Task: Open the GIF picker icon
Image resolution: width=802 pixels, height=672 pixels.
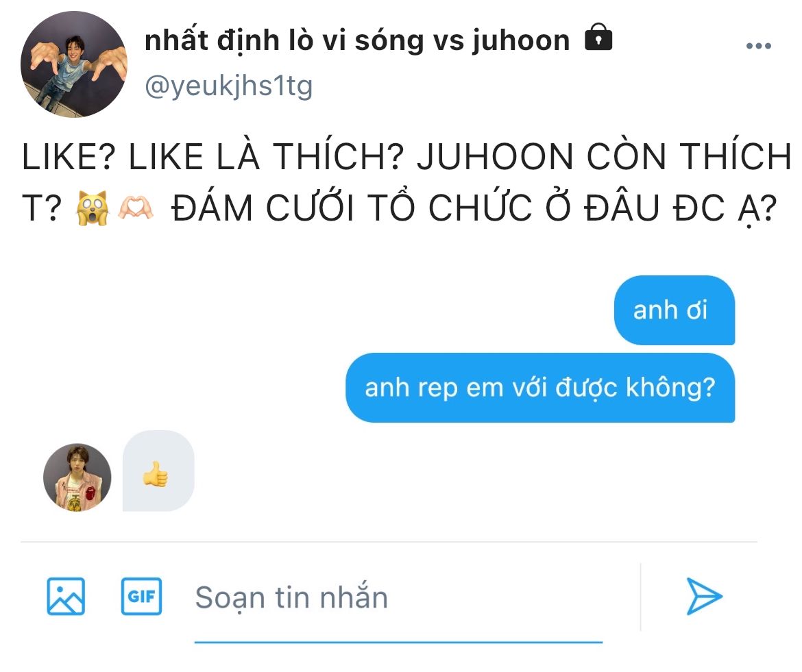Action: point(141,596)
